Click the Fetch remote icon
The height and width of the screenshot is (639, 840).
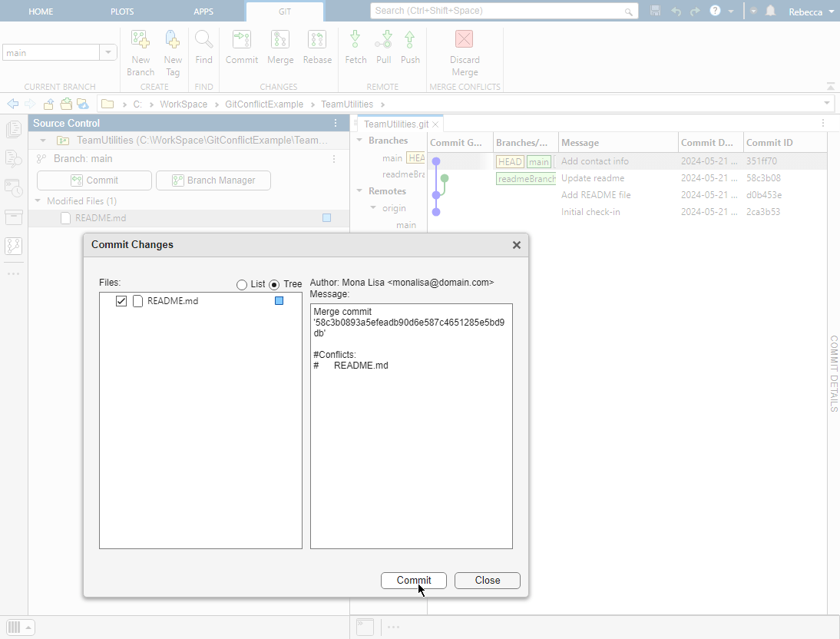click(x=356, y=40)
